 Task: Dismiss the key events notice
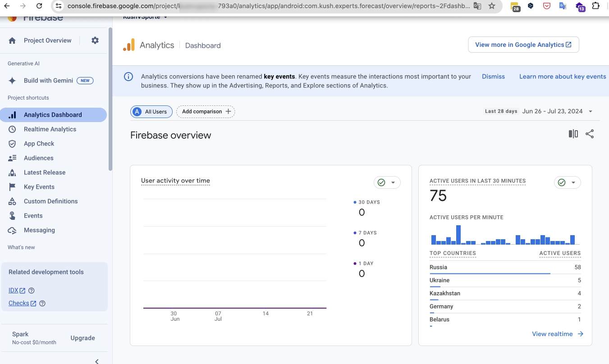(x=493, y=77)
